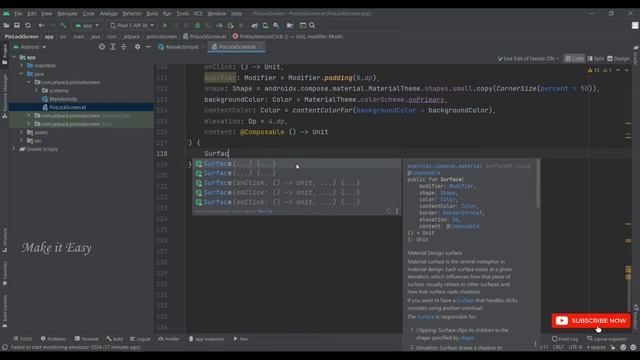Click the Sync/Reload from disk icon
Screen dimensions: 640x360
(28, 25)
